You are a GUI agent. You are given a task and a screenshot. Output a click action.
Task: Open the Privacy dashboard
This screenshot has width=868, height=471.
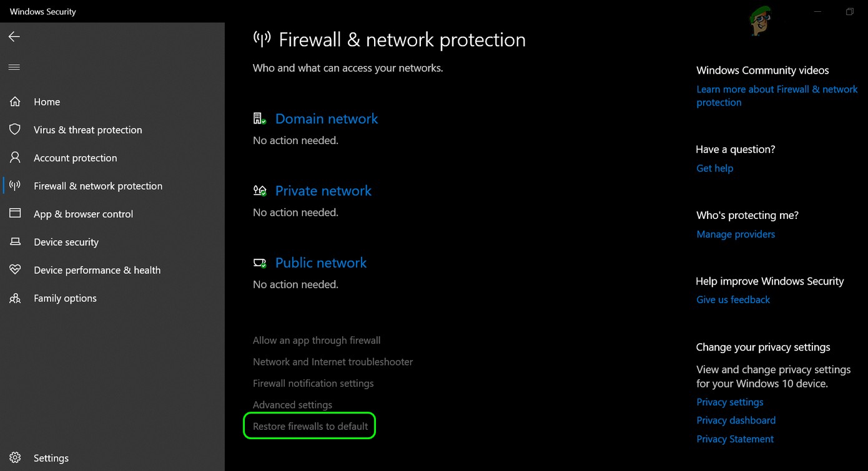point(736,420)
